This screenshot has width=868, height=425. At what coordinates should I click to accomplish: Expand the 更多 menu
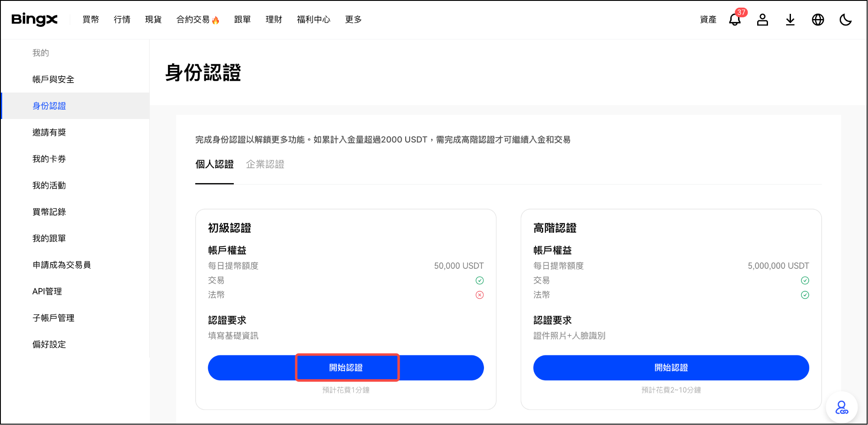pos(353,19)
